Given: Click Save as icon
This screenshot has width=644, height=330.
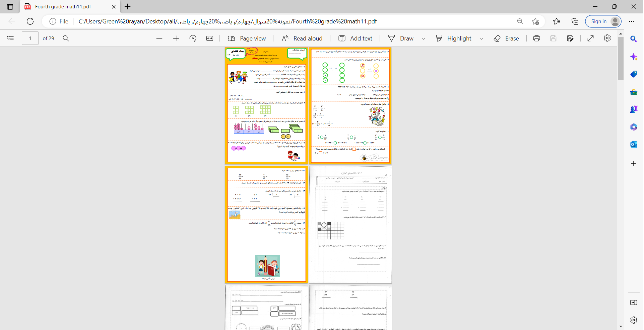Looking at the screenshot, I should [570, 38].
